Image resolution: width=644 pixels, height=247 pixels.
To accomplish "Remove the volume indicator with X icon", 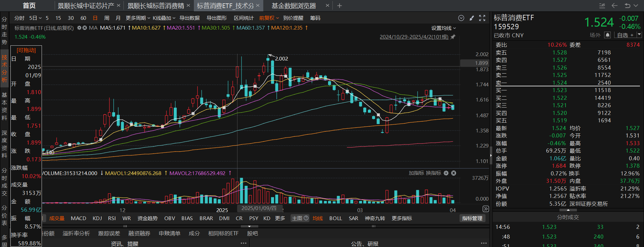I will 453,173.
